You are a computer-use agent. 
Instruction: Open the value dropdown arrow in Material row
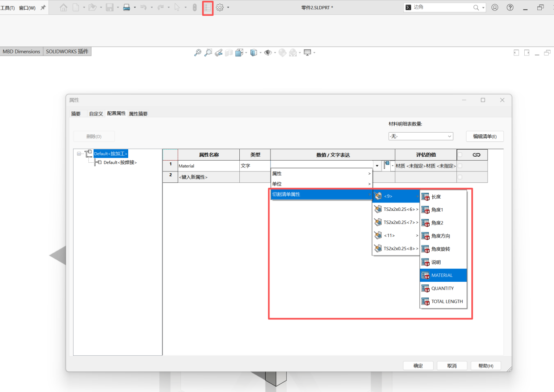pos(377,166)
